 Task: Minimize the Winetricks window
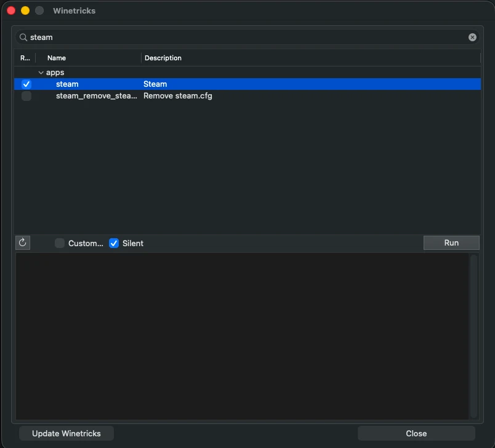tap(25, 10)
